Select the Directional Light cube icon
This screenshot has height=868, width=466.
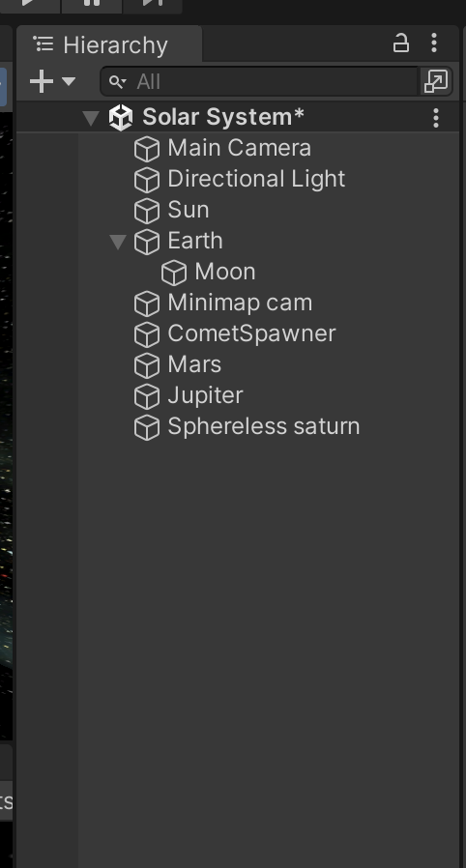click(x=147, y=180)
